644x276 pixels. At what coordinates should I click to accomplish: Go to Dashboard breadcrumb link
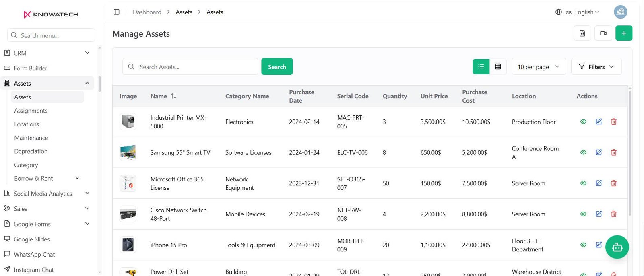point(147,12)
